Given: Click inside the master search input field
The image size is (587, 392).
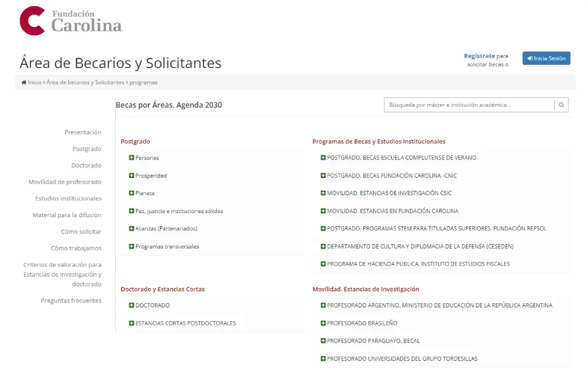Looking at the screenshot, I should pos(468,105).
